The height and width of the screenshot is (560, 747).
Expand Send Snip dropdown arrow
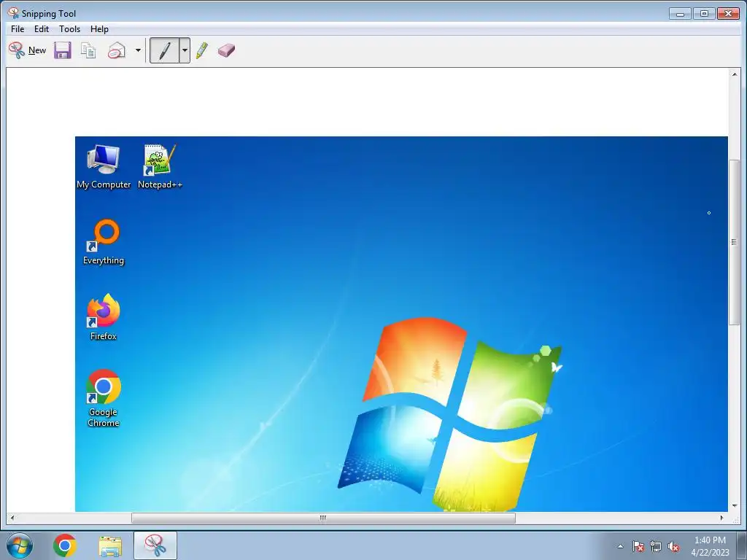tap(138, 50)
